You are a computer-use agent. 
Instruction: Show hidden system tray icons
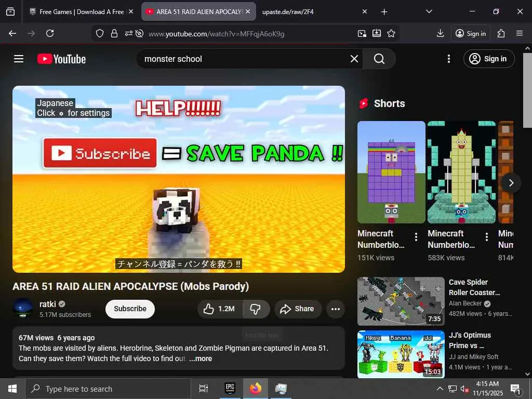tap(440, 389)
